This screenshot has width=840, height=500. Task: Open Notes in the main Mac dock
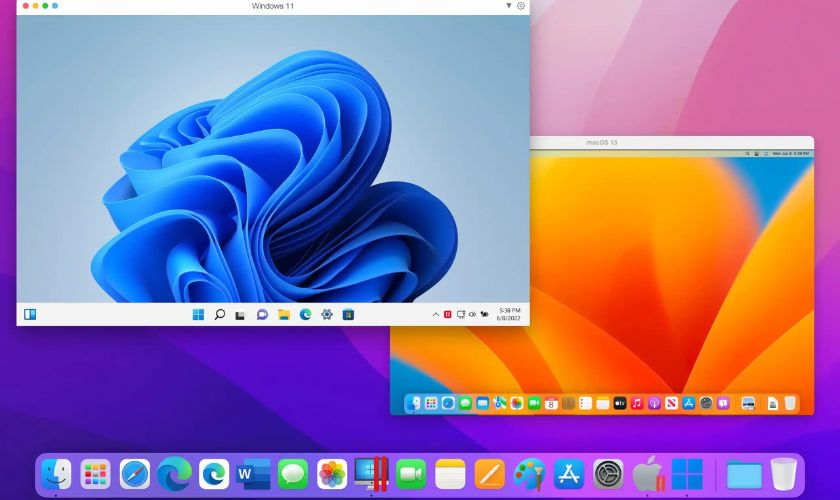[450, 474]
